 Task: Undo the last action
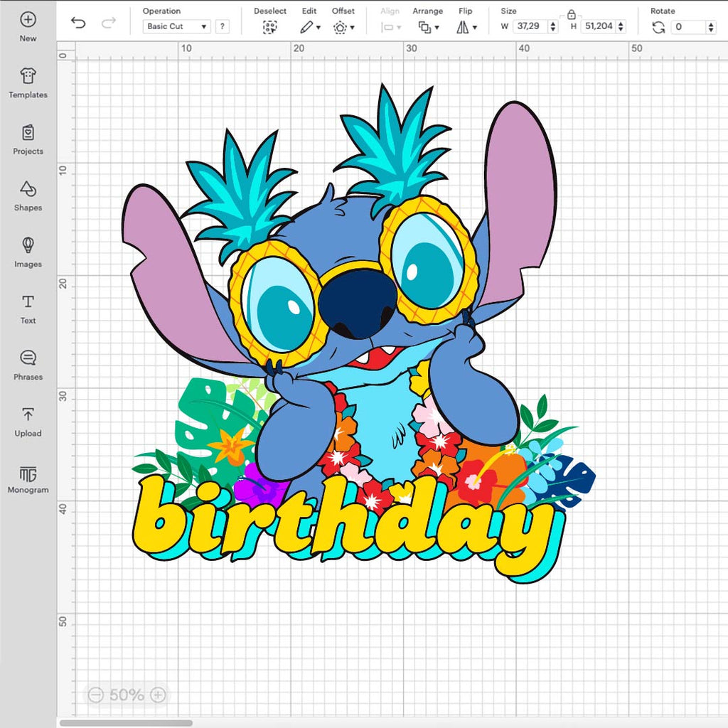[78, 23]
